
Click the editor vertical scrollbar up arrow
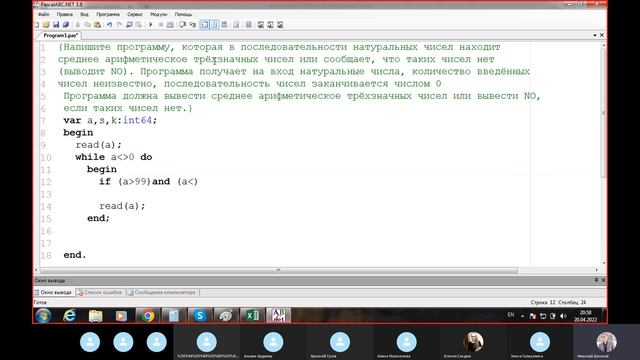coord(604,45)
